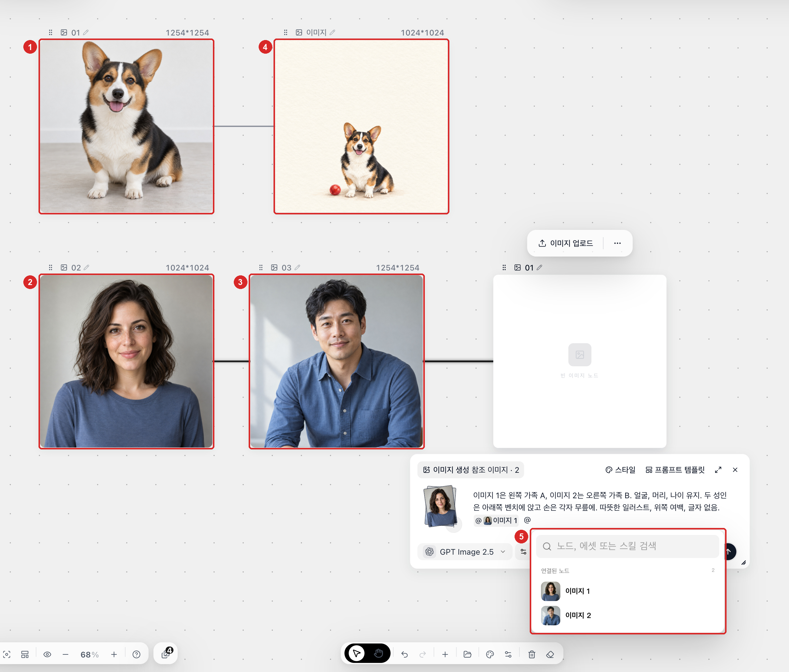This screenshot has width=789, height=672.
Task: Click the 스타일 style button in prompt panel
Action: 620,470
